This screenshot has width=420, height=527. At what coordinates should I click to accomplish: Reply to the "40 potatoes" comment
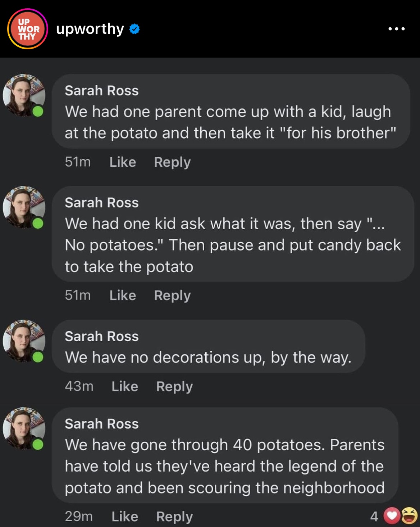point(174,517)
